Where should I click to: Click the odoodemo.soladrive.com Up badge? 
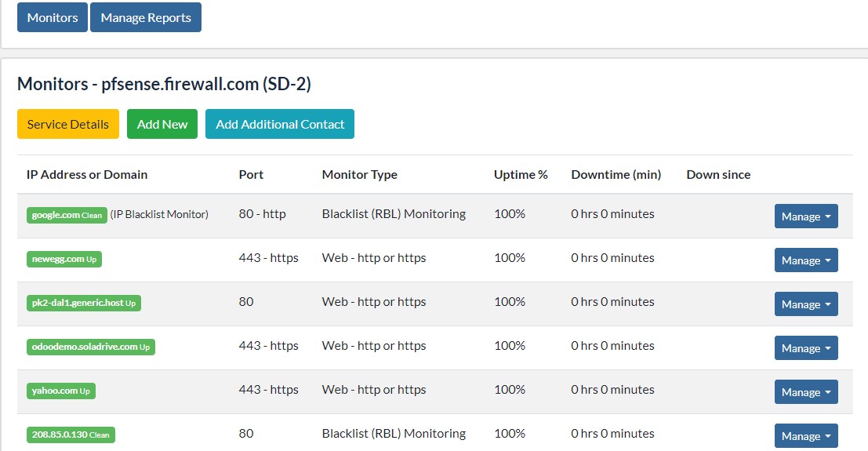point(91,347)
